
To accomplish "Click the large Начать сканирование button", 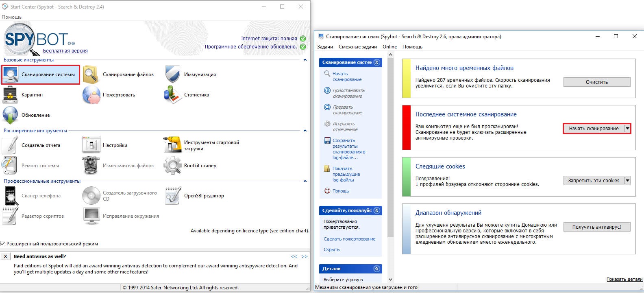I will coord(594,129).
